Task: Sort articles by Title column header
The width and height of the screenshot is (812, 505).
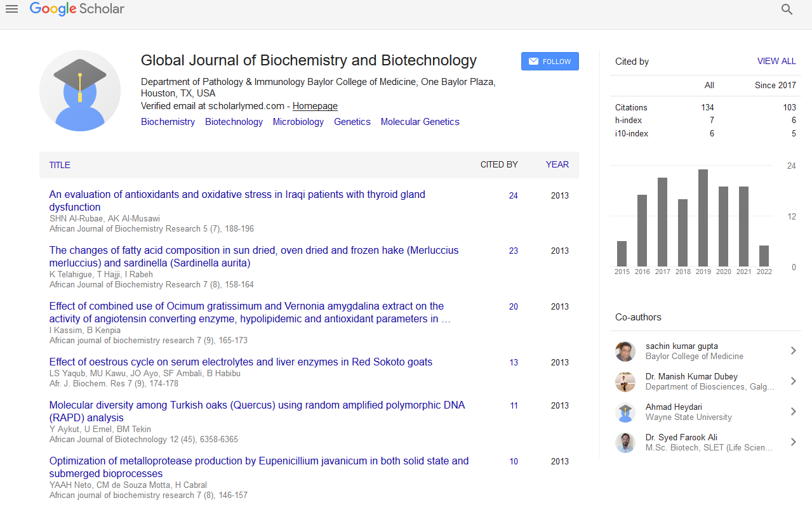Action: click(x=60, y=165)
